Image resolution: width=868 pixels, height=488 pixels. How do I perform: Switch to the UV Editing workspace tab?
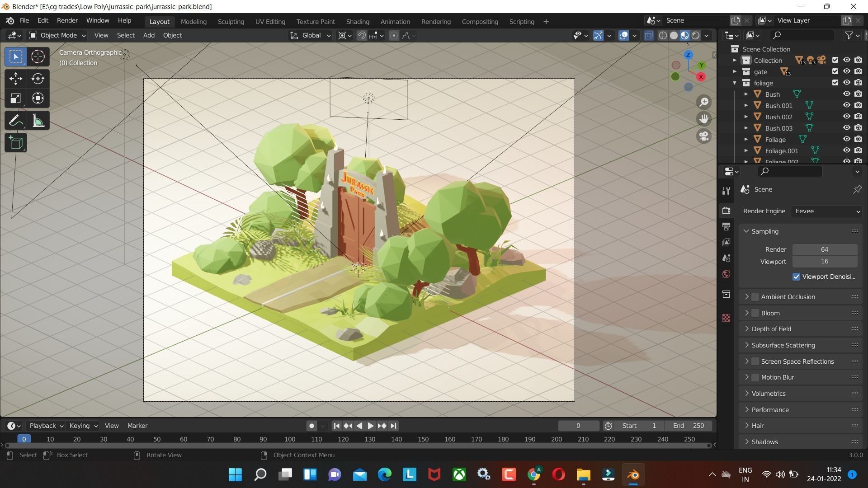point(270,22)
